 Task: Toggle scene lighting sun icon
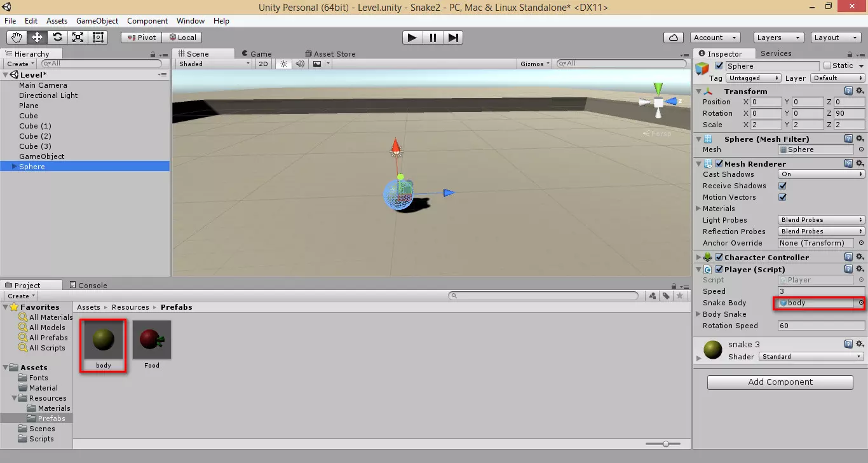click(x=283, y=64)
